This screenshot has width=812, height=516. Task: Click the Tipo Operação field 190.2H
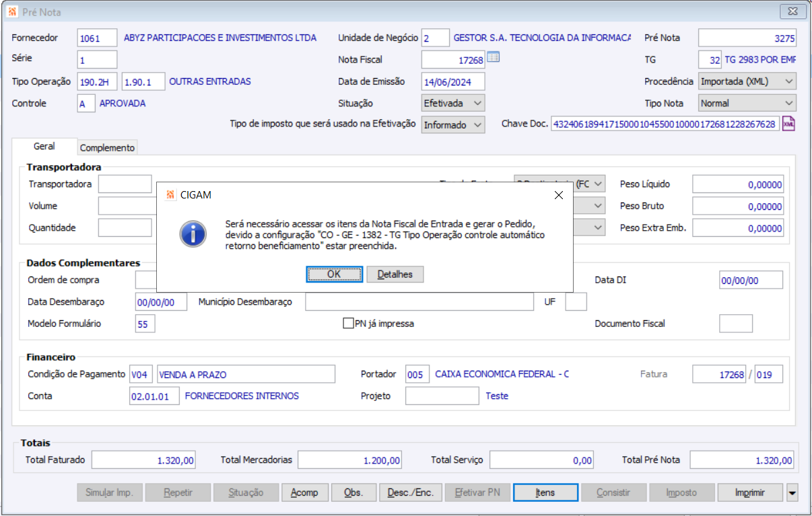point(97,81)
